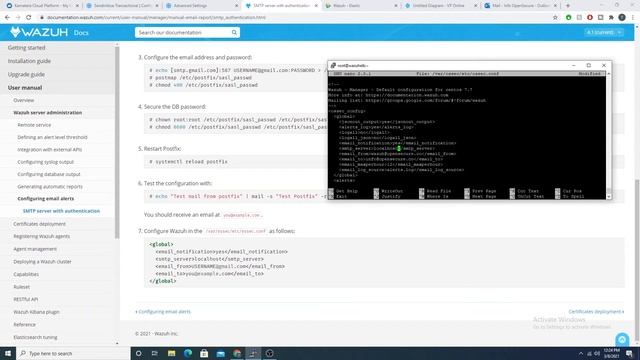Open Overview under User manual
The width and height of the screenshot is (640, 360).
(24, 100)
